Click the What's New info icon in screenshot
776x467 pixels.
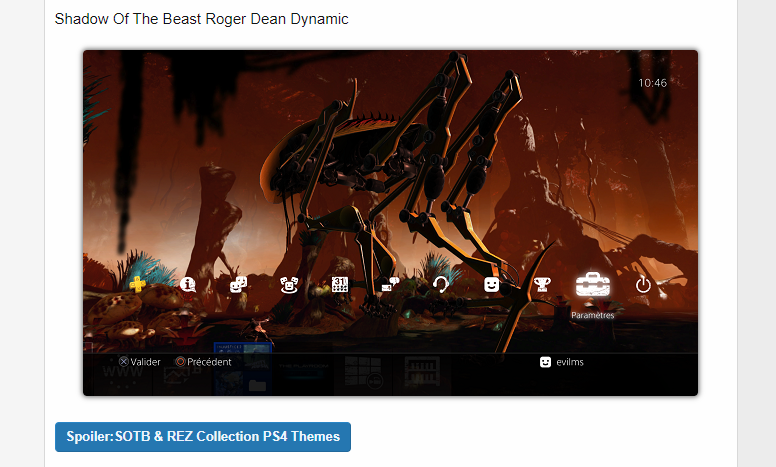pos(188,284)
